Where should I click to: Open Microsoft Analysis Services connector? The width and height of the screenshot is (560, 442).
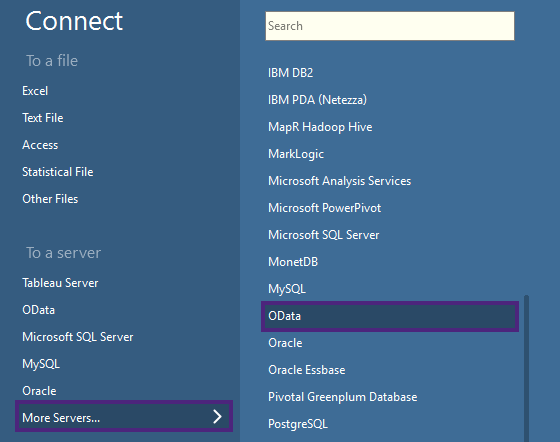coord(339,181)
